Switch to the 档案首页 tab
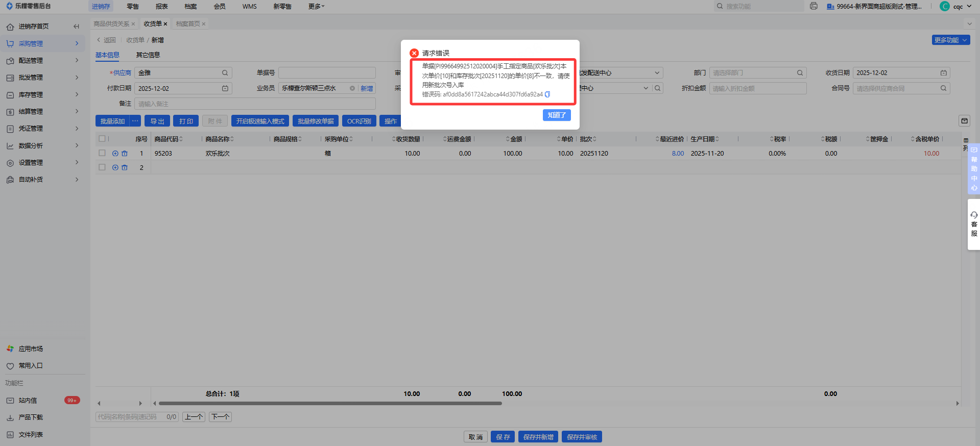The image size is (980, 446). 188,24
